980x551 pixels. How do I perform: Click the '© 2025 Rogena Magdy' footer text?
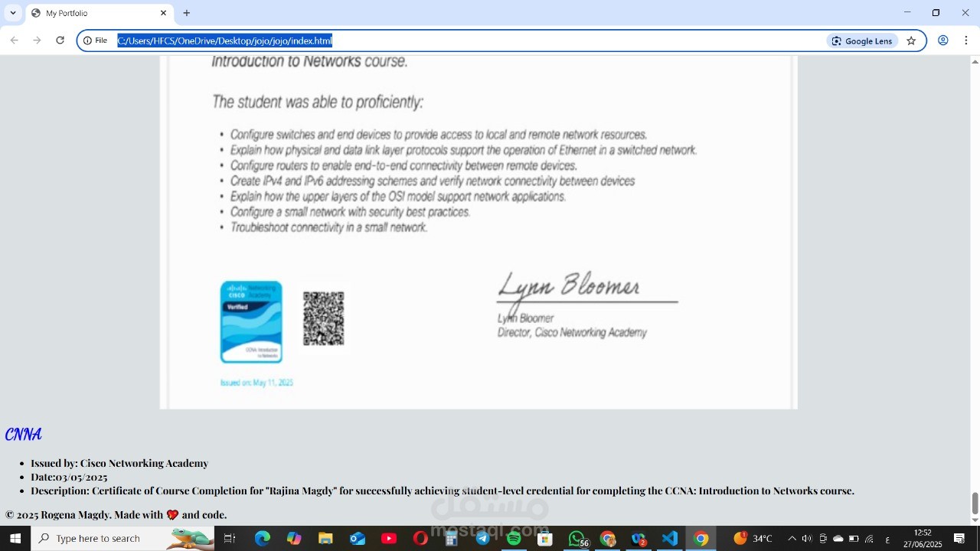(x=116, y=514)
